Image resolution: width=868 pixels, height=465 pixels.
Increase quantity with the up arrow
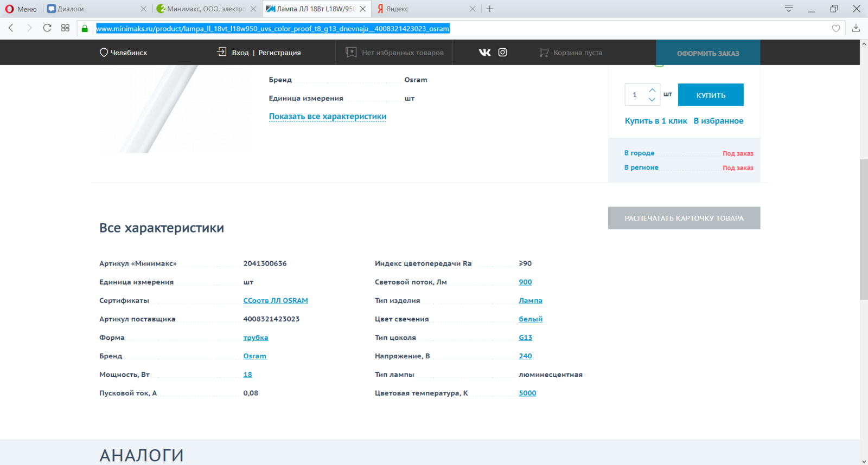(652, 90)
